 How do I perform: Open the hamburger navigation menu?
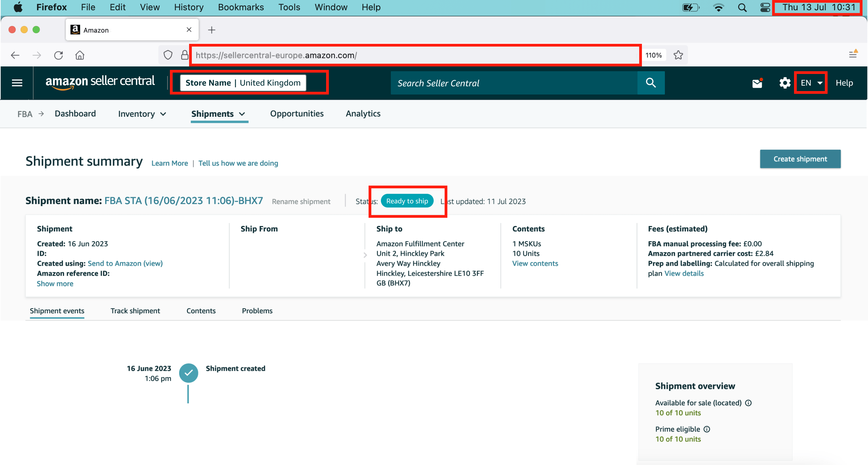point(17,83)
